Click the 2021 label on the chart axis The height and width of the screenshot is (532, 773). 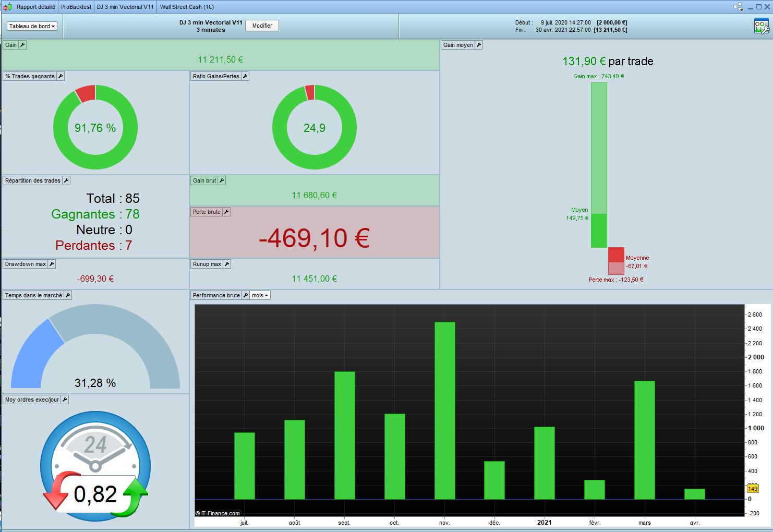pos(544,522)
